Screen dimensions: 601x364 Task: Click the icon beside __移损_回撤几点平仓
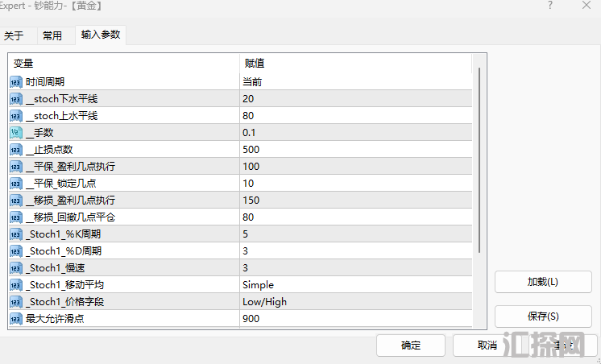16,217
